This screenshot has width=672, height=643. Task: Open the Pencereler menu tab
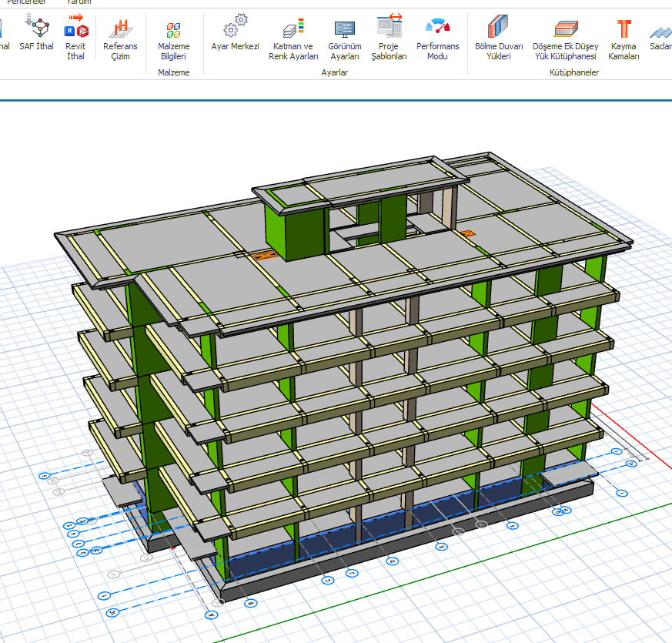pos(25,2)
